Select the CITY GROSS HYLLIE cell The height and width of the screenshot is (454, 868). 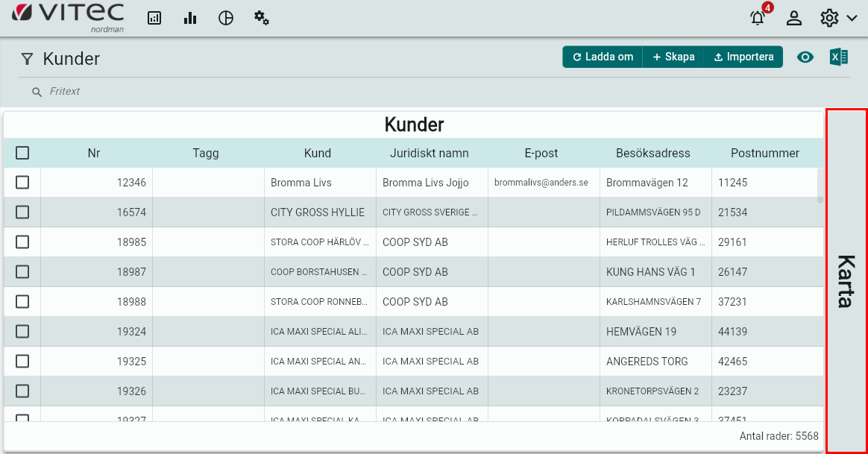coord(320,212)
